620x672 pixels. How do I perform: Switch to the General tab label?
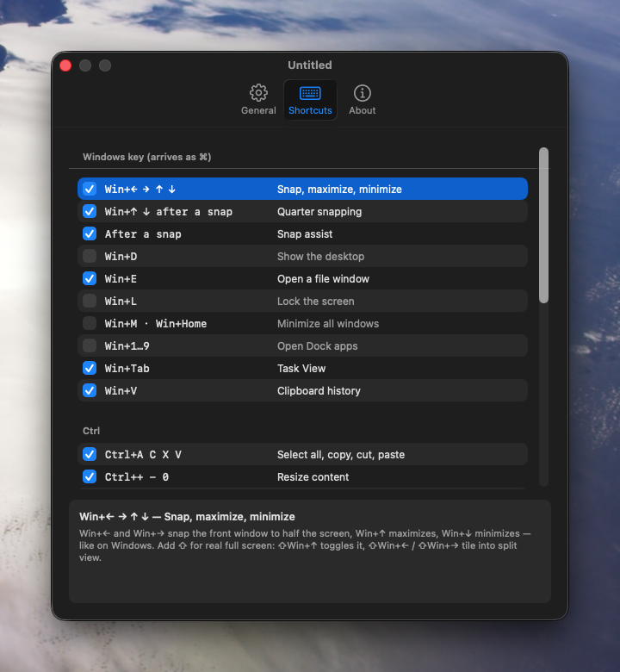[258, 110]
